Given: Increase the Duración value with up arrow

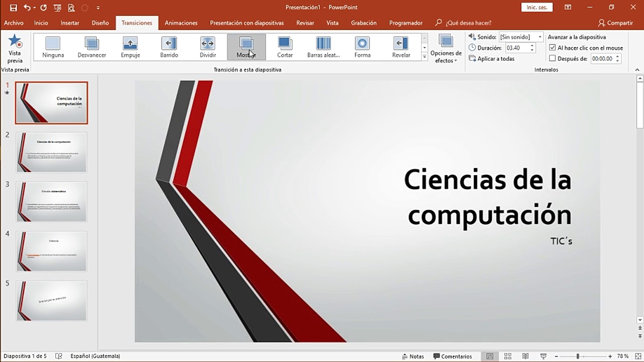Looking at the screenshot, I should pos(532,46).
